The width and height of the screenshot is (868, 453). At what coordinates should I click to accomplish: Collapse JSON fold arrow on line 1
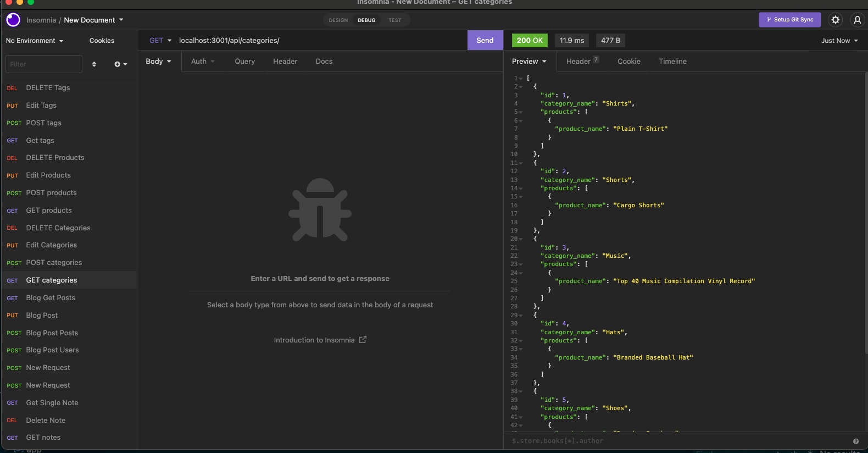pos(521,79)
